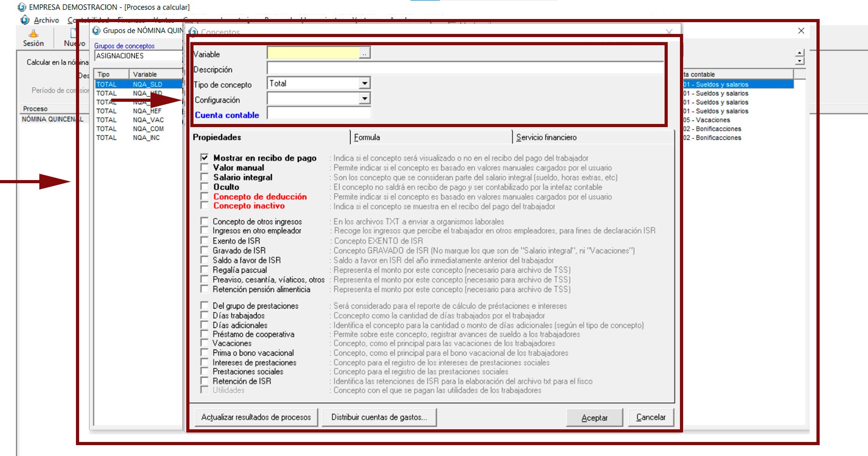Expand the Tipo de concepto dropdown
This screenshot has height=456, width=868.
point(364,83)
